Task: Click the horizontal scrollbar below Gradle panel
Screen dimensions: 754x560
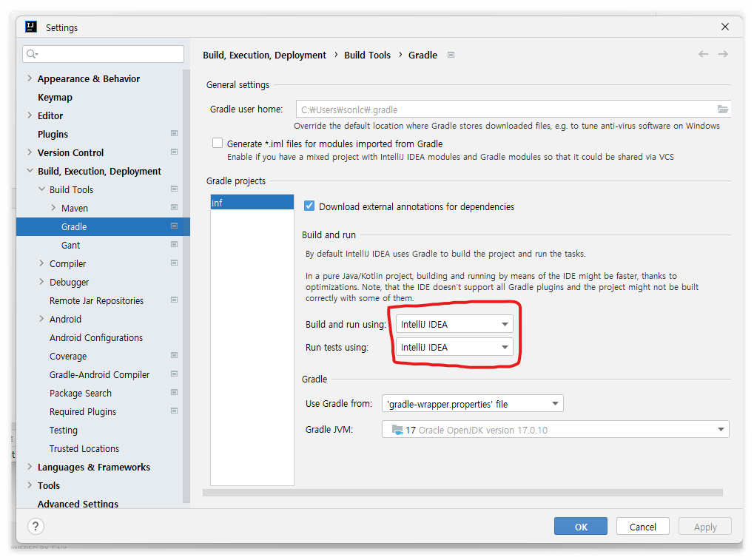Action: [x=462, y=493]
